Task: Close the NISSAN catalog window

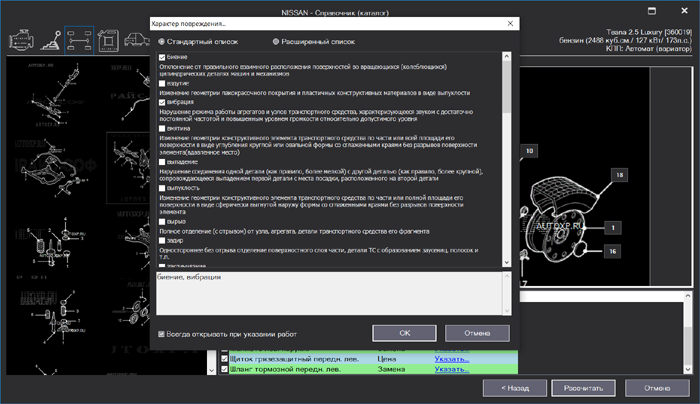Action: click(x=684, y=11)
